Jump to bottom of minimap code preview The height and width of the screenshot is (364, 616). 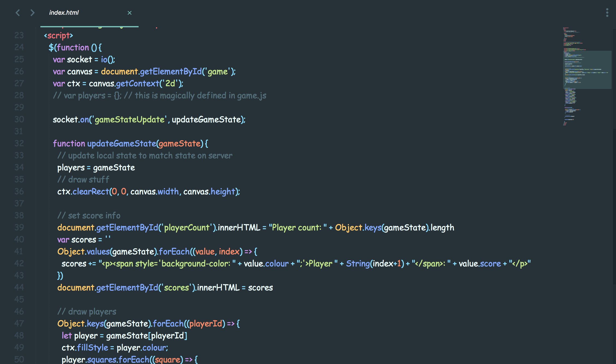[564, 124]
